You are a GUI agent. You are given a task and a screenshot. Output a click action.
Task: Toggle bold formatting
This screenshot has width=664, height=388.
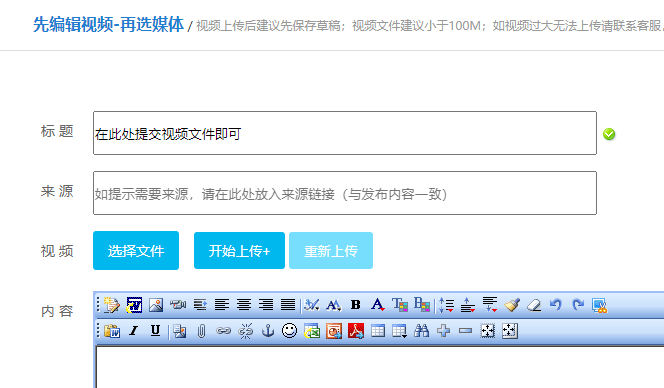pyautogui.click(x=356, y=305)
